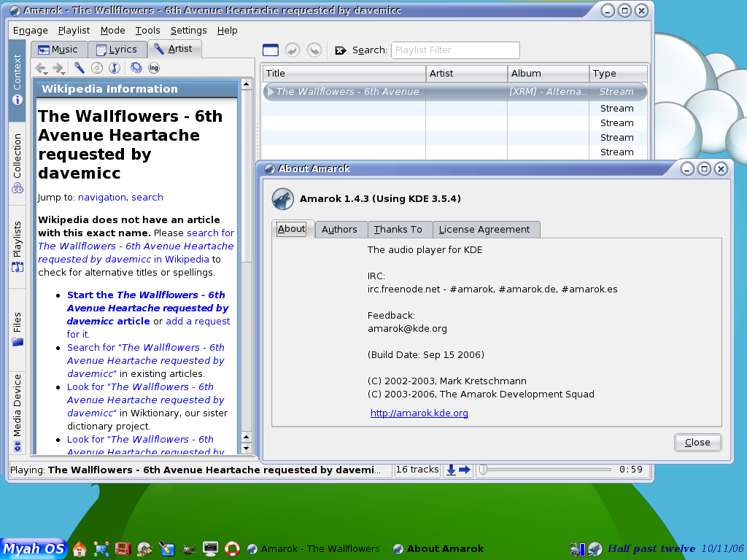Image resolution: width=747 pixels, height=560 pixels.
Task: Open the Tools menu
Action: 147,31
